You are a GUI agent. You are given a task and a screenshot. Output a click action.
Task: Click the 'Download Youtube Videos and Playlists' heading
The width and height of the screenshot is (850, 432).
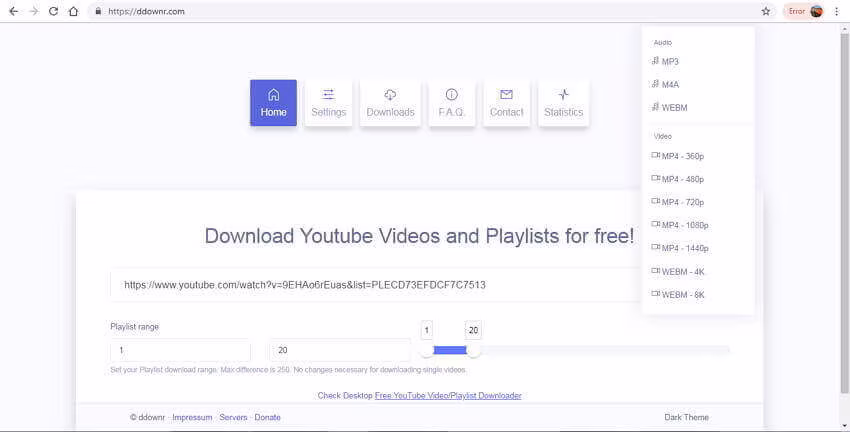click(419, 236)
